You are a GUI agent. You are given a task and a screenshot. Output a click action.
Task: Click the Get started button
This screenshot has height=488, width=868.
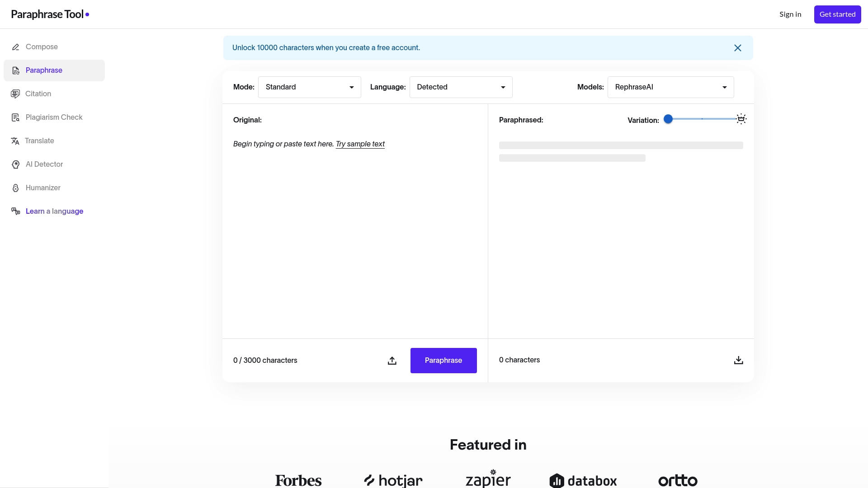click(x=837, y=14)
